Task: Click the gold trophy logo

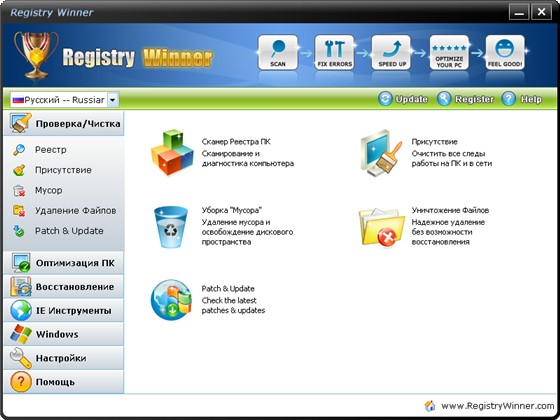Action: (36, 55)
